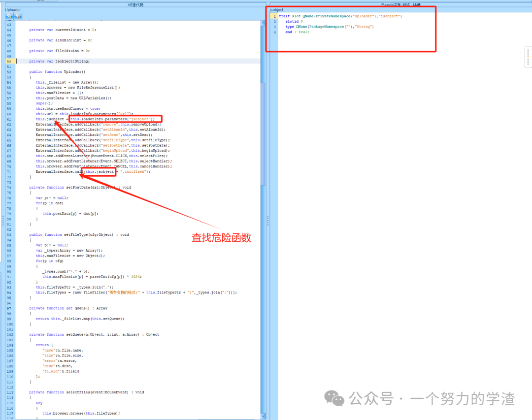Viewport: 532px width, 420px height.
Task: Click line 'private var fileid:uint = 0;'
Action: click(x=60, y=51)
